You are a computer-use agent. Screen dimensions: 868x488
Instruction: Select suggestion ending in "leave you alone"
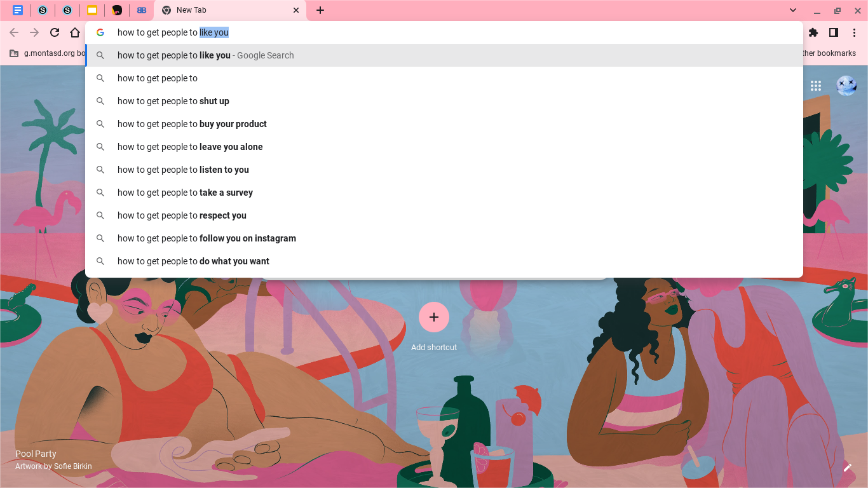tap(444, 147)
